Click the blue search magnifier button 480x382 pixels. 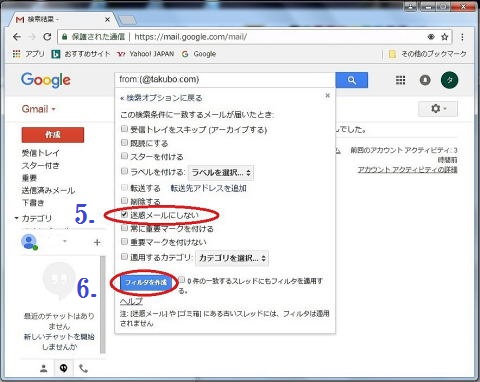click(x=352, y=80)
